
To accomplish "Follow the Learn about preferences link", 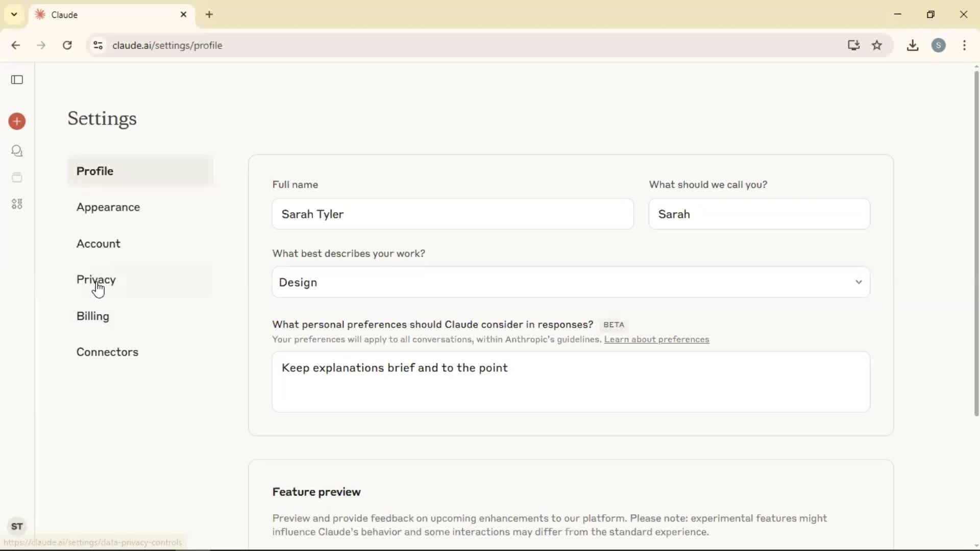I will 656,340.
